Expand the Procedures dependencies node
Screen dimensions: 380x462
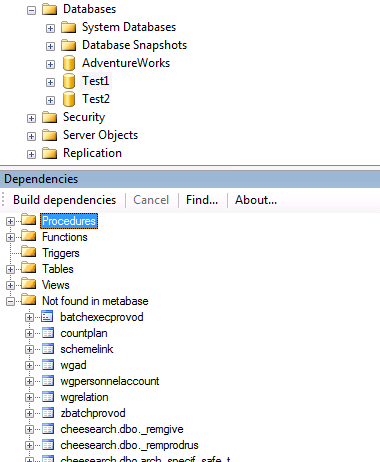pos(10,221)
